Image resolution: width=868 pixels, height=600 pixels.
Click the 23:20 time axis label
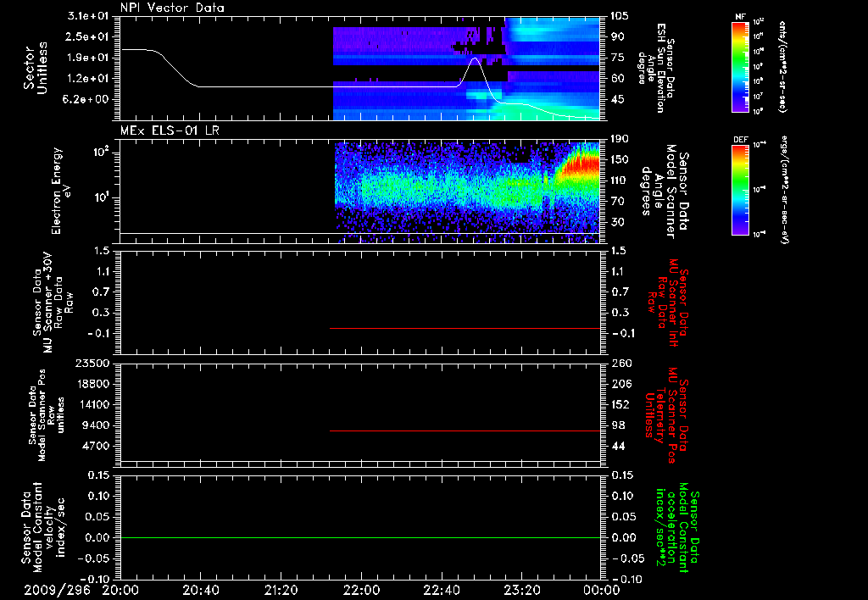click(521, 590)
